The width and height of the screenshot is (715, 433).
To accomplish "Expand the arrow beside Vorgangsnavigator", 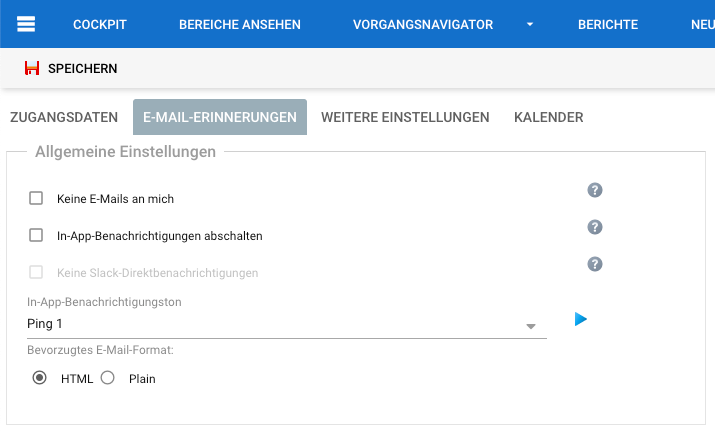I will tap(530, 25).
